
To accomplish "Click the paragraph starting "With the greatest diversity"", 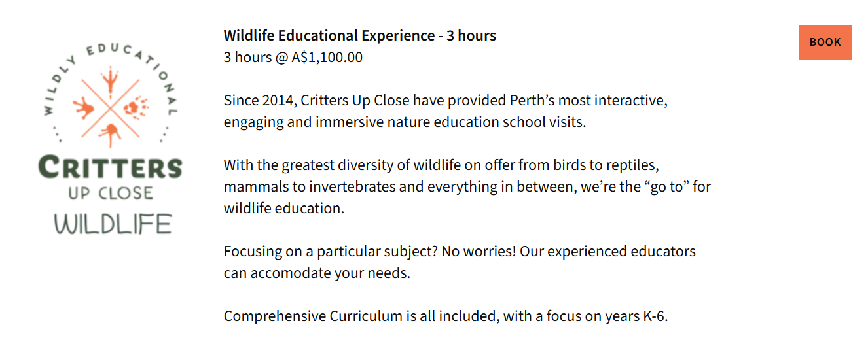I will [x=467, y=186].
